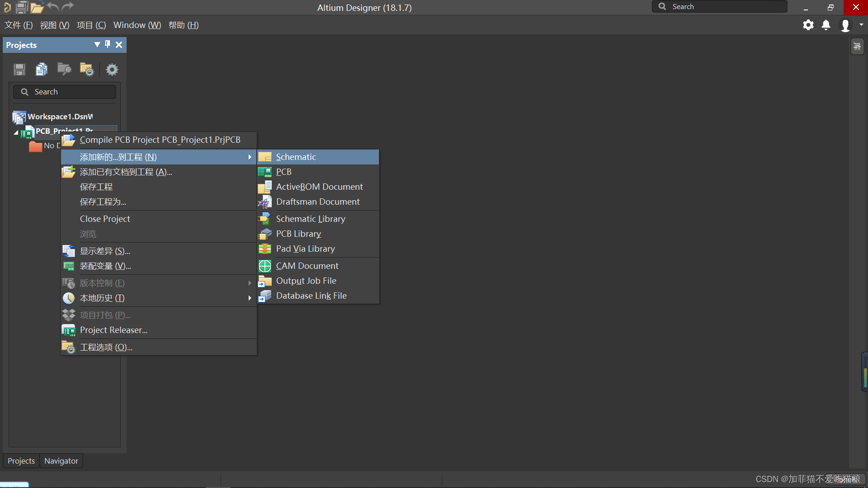
Task: Toggle pin panel button in Projects
Action: pos(107,44)
